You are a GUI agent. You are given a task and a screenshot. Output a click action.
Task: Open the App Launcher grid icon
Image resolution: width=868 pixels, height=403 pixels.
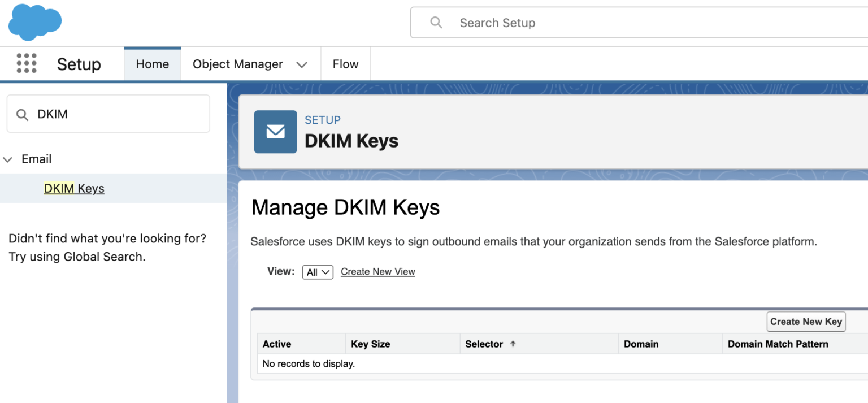tap(26, 63)
